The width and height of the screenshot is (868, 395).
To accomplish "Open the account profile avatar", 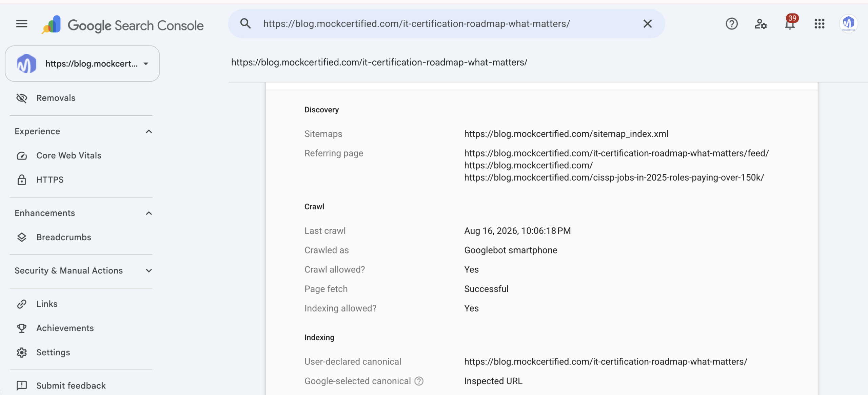I will [848, 24].
